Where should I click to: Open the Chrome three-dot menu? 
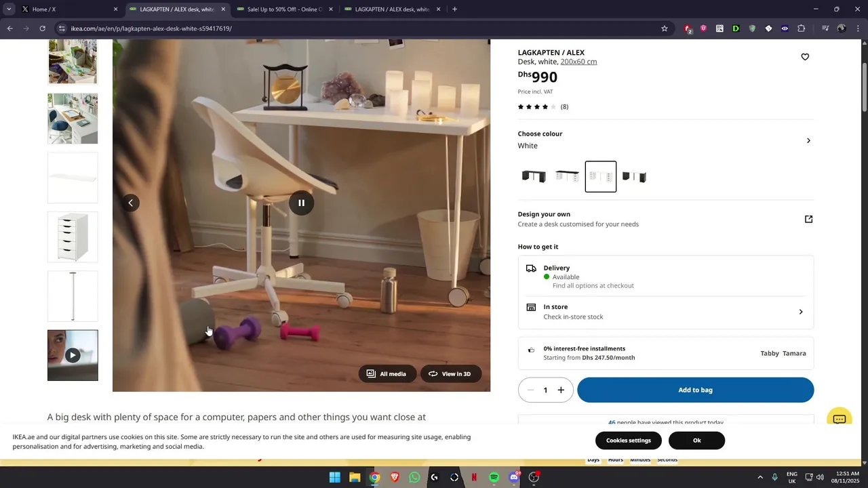pos(859,28)
